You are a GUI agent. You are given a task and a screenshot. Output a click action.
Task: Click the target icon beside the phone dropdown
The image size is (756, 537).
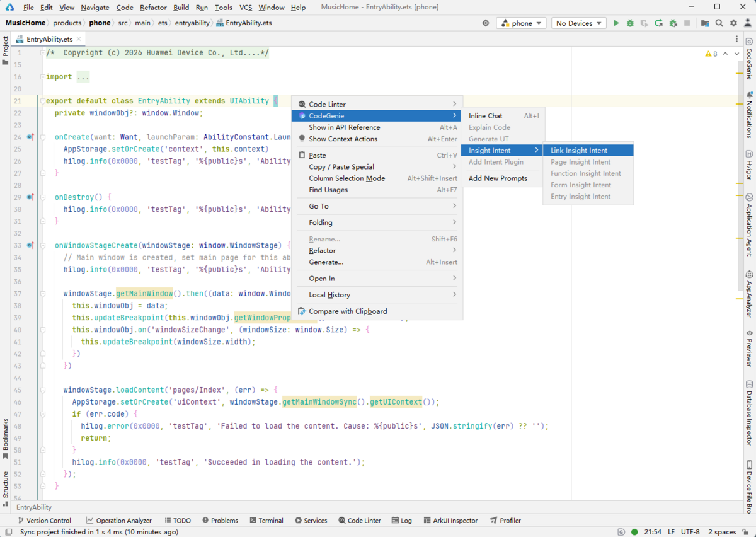[486, 23]
